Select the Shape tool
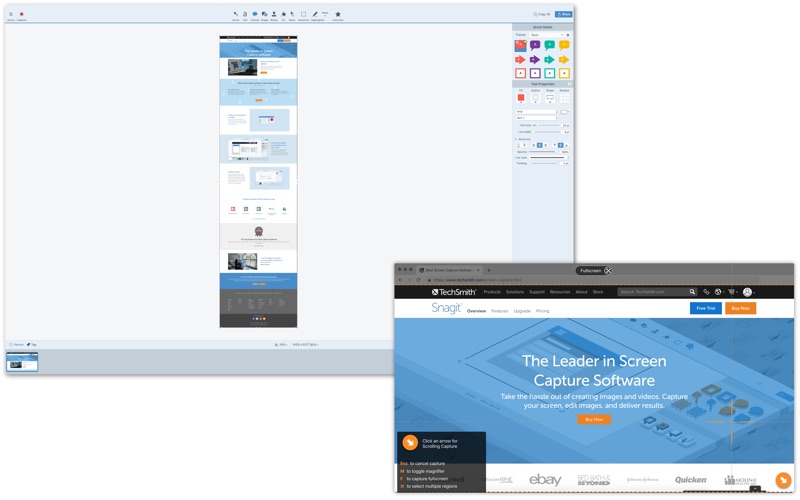 264,14
